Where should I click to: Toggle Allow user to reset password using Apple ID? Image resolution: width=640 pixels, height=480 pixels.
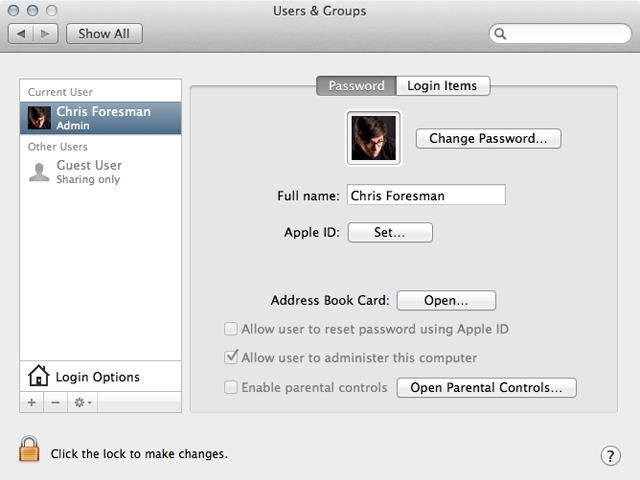(231, 329)
